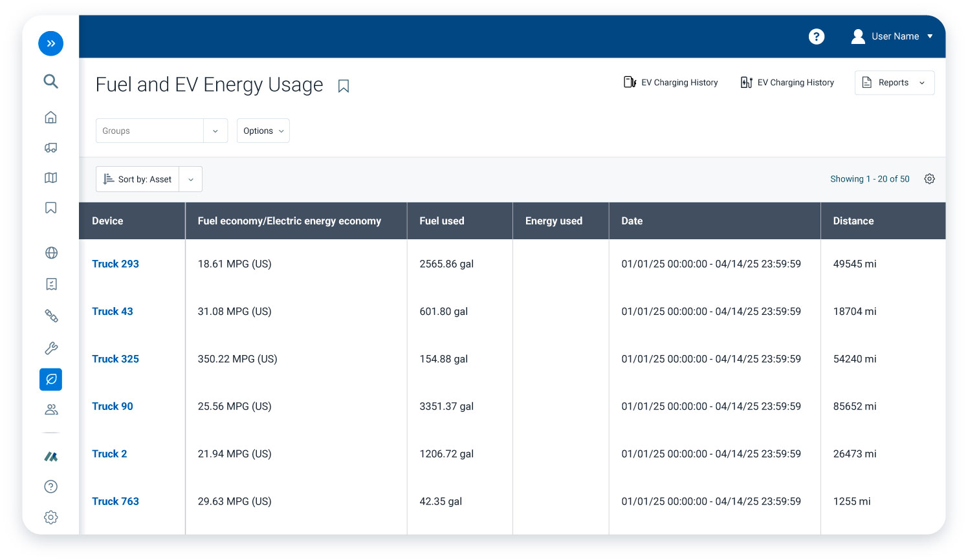Screen dimensions: 968x560
Task: Expand the Sort by dropdown arrow
Action: [191, 179]
